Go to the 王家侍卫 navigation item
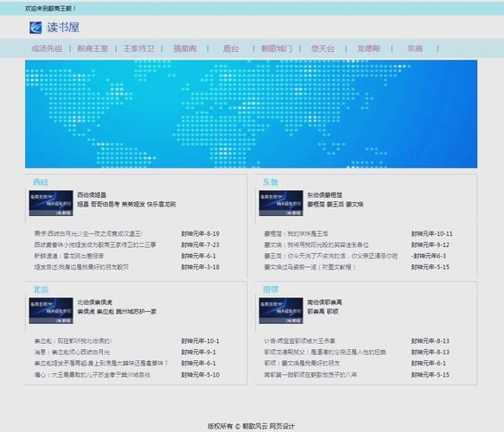This screenshot has height=432, width=504. 138,48
